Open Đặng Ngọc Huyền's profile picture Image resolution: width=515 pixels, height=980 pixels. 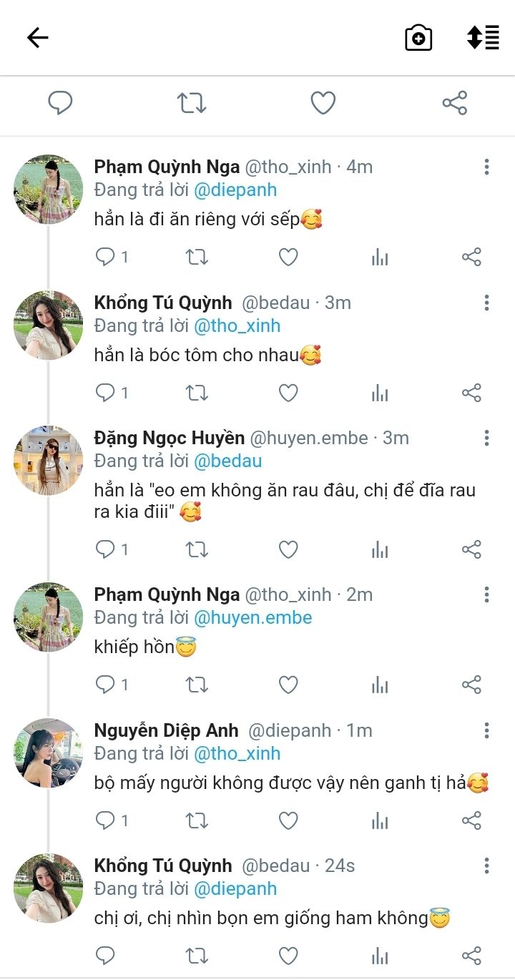pyautogui.click(x=49, y=460)
